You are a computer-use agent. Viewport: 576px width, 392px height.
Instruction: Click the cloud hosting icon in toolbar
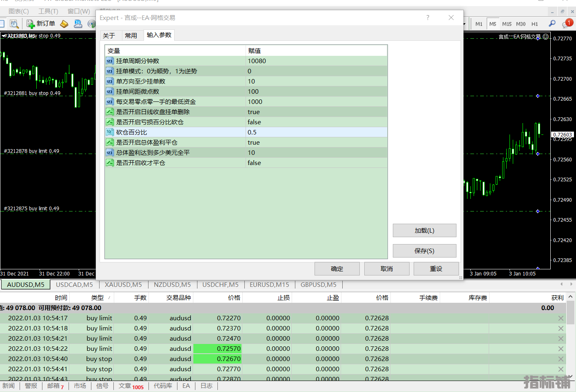(x=78, y=24)
